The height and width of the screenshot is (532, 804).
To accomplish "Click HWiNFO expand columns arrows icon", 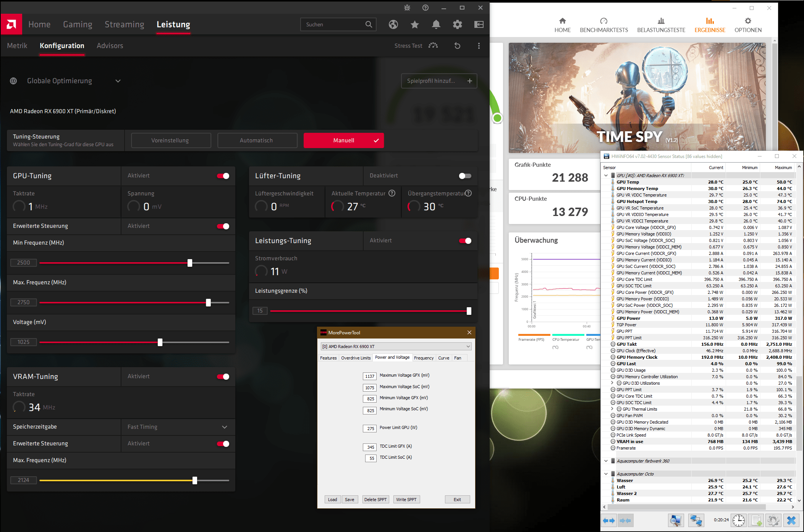I will pyautogui.click(x=609, y=521).
